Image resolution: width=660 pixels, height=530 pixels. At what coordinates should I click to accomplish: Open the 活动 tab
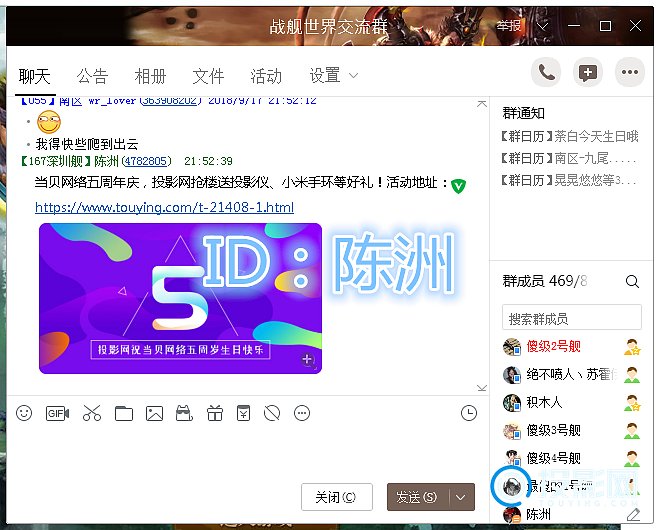coord(266,77)
